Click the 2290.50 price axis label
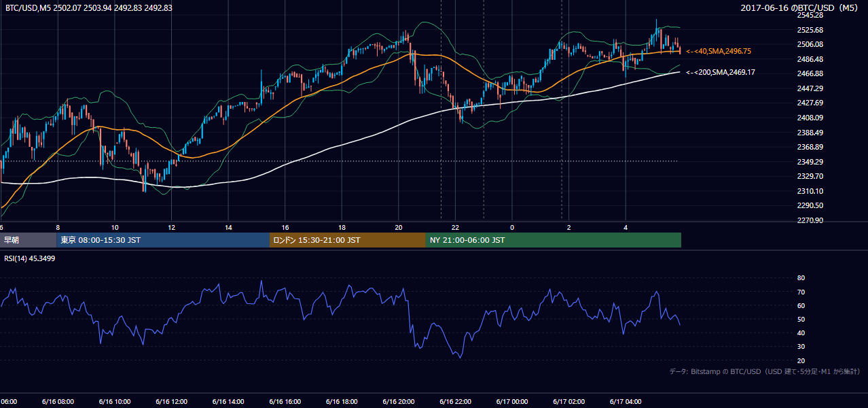The width and height of the screenshot is (868, 408). [810, 205]
